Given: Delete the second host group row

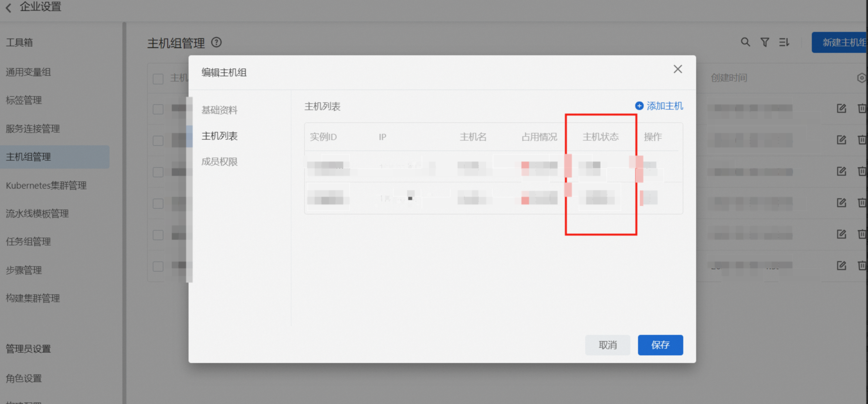Looking at the screenshot, I should [862, 140].
